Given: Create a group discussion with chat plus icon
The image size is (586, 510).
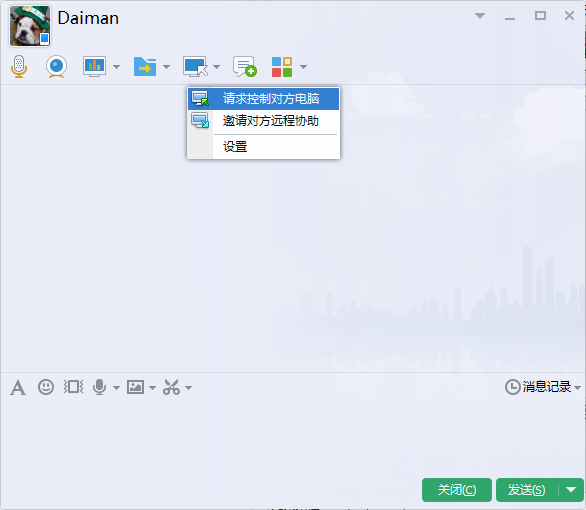Looking at the screenshot, I should [245, 67].
